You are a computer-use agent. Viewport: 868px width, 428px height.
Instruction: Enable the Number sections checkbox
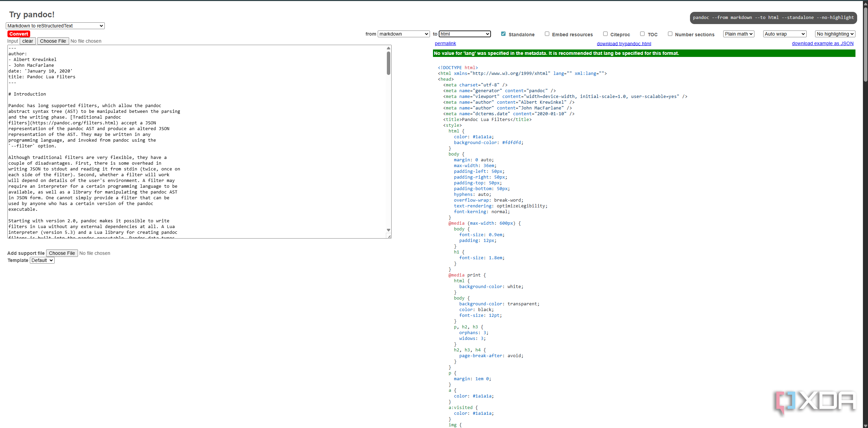click(670, 34)
